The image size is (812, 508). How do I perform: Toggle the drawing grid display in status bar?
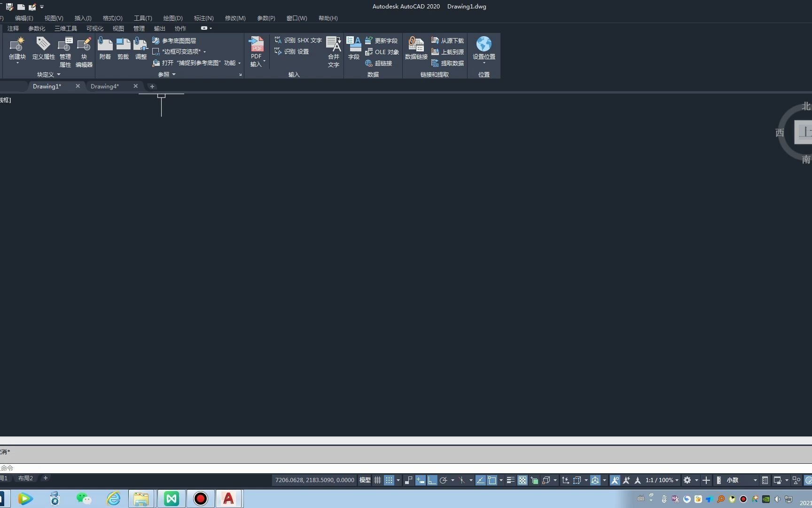(377, 480)
